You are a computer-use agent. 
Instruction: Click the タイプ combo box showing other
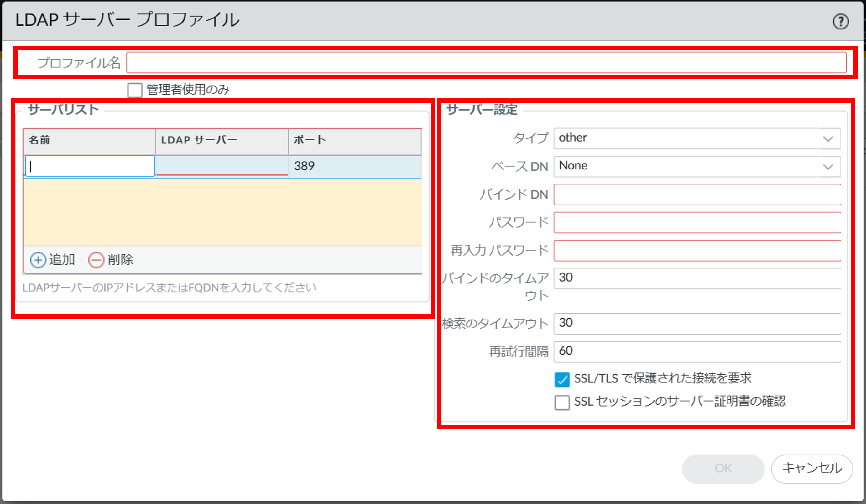click(x=686, y=139)
